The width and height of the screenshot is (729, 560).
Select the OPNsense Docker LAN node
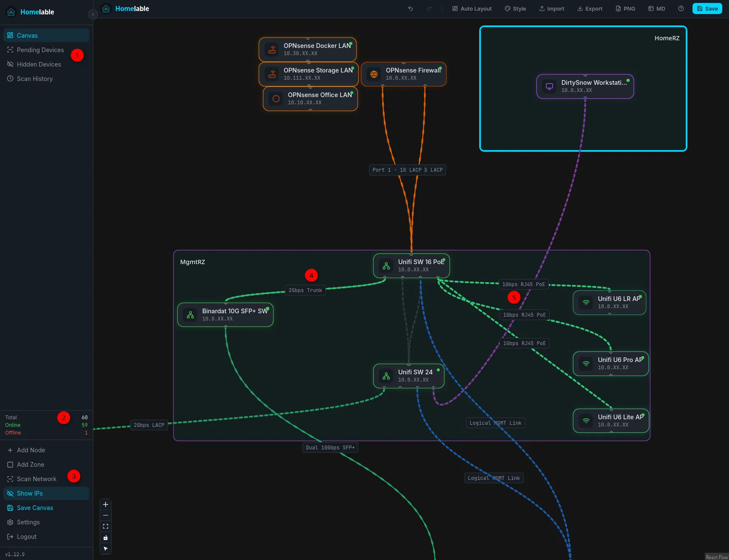coord(308,50)
